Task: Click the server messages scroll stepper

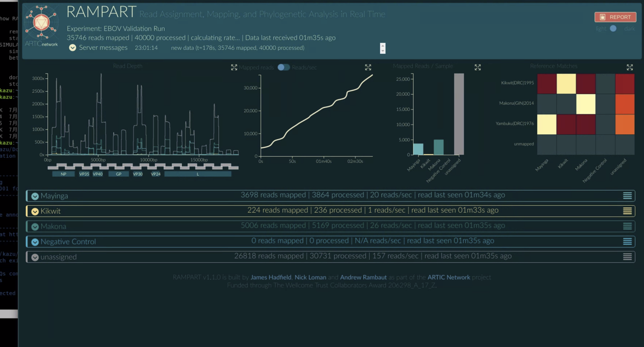Action: (383, 48)
